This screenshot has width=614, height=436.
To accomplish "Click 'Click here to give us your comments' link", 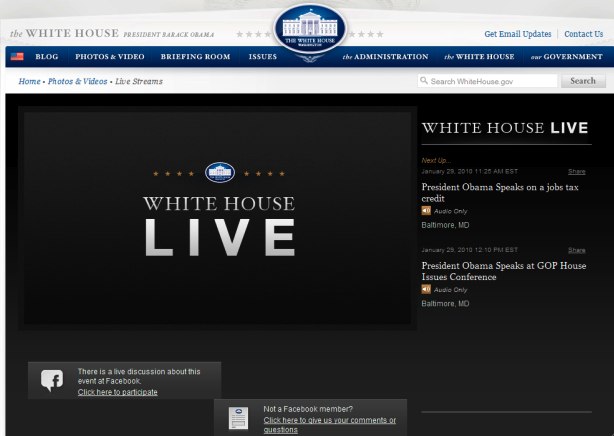I will pos(330,425).
